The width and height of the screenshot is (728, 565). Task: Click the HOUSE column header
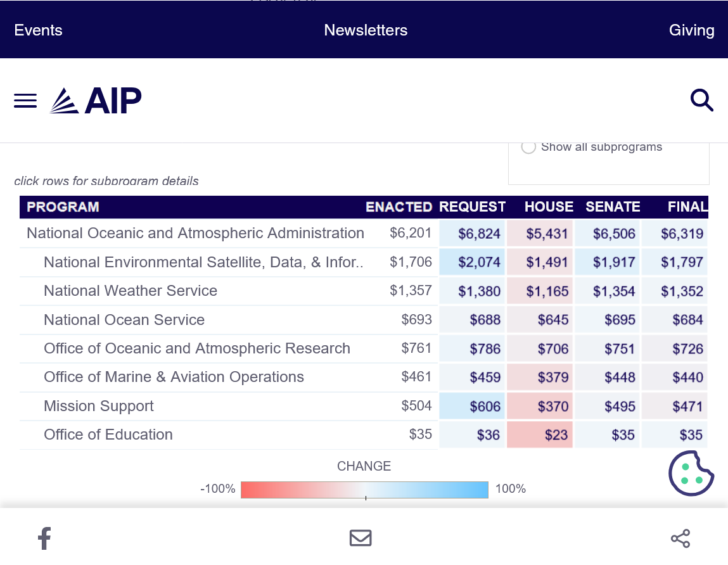pyautogui.click(x=549, y=207)
